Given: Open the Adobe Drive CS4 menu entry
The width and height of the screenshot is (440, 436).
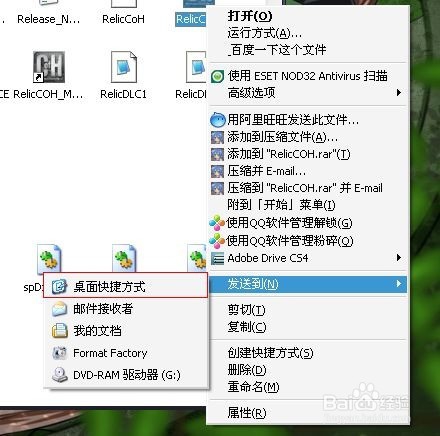Looking at the screenshot, I should 308,258.
